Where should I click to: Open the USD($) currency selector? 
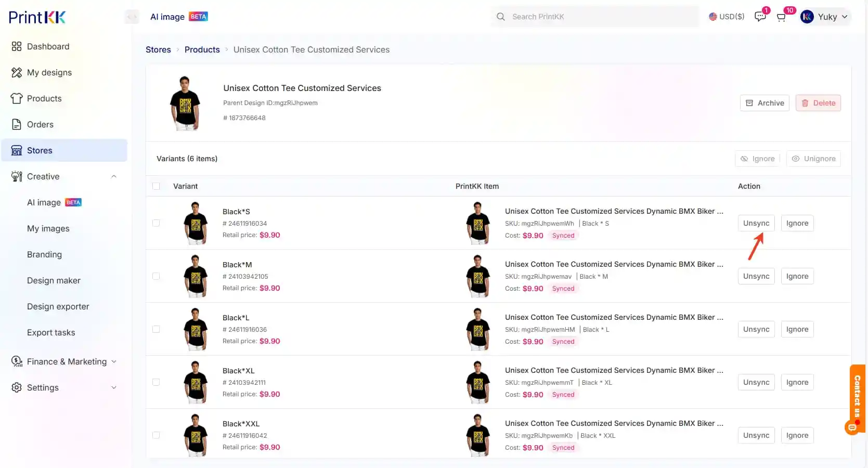(727, 17)
